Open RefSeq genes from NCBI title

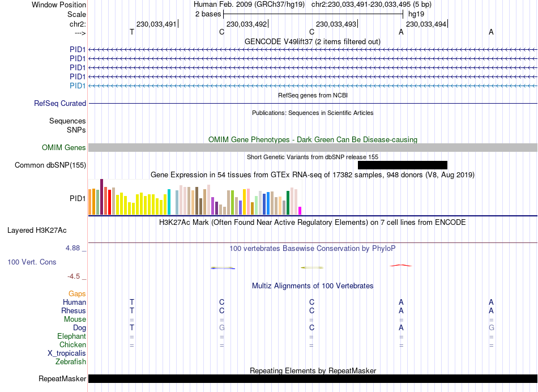[313, 95]
